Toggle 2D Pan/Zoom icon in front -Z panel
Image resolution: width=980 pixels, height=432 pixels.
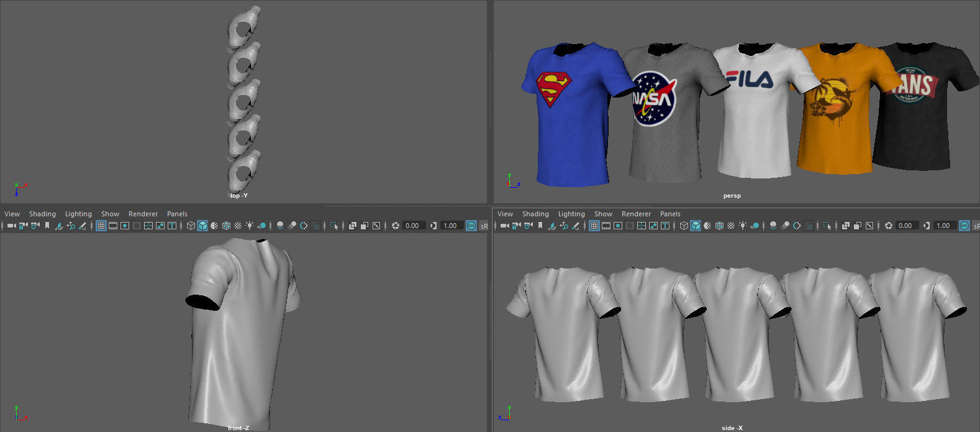point(70,226)
